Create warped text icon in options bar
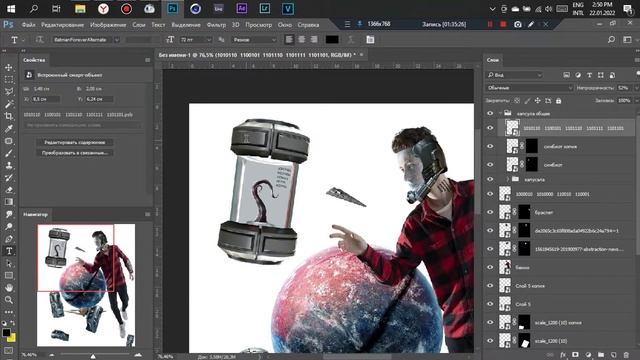Viewport: 640px width, 360px height. (x=351, y=40)
